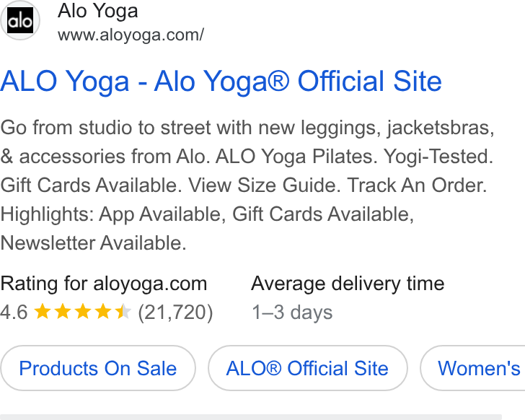Click the third gold rating star

83,311
